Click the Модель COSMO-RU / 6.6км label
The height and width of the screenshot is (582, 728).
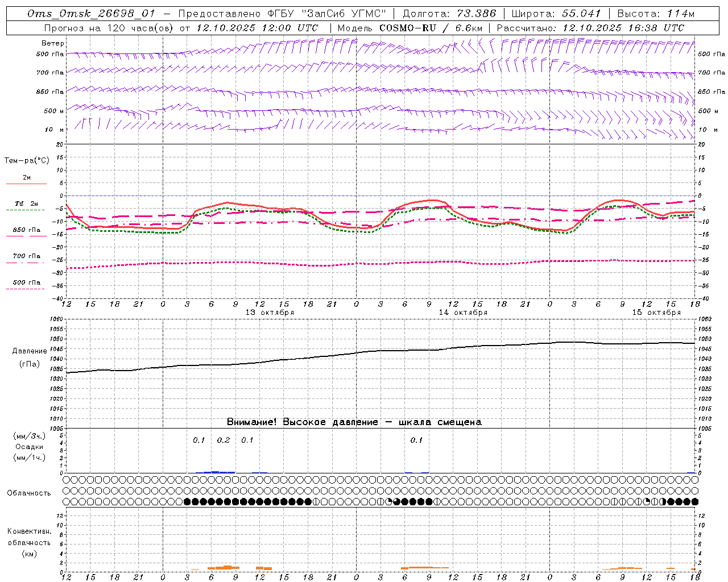(x=409, y=28)
